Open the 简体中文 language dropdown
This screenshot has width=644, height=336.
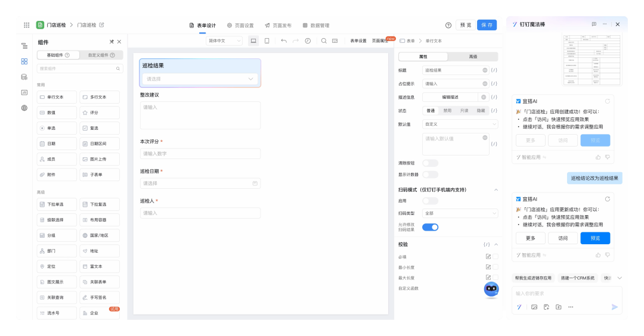(224, 41)
